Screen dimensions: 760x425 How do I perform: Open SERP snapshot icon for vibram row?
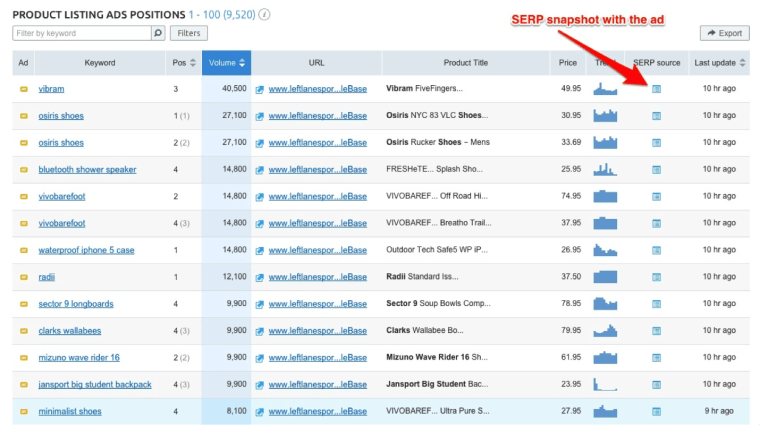(x=656, y=89)
